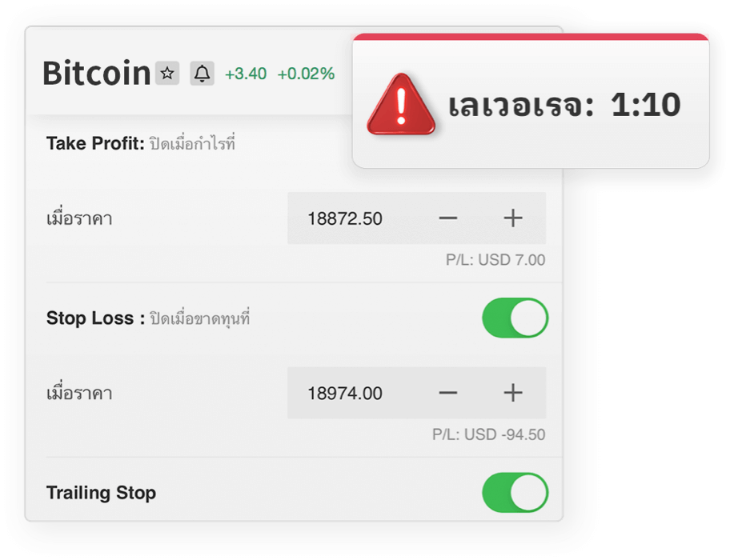Open the leverage 1:10 warning popup

531,101
